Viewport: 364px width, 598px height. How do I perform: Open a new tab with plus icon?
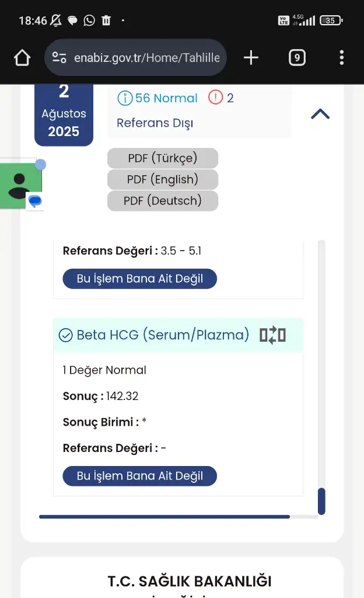point(251,57)
